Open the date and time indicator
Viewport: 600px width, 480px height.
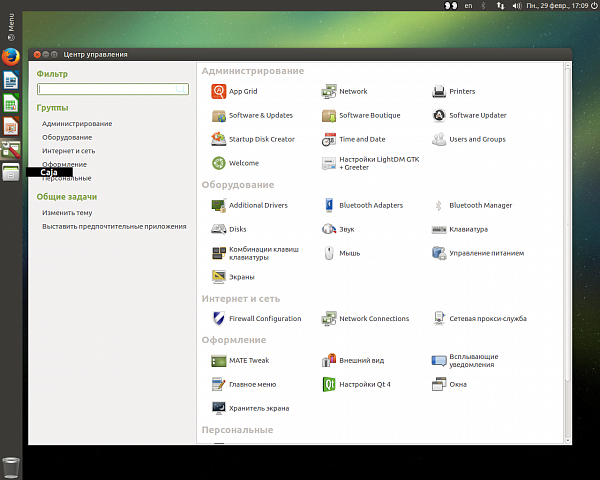(557, 6)
